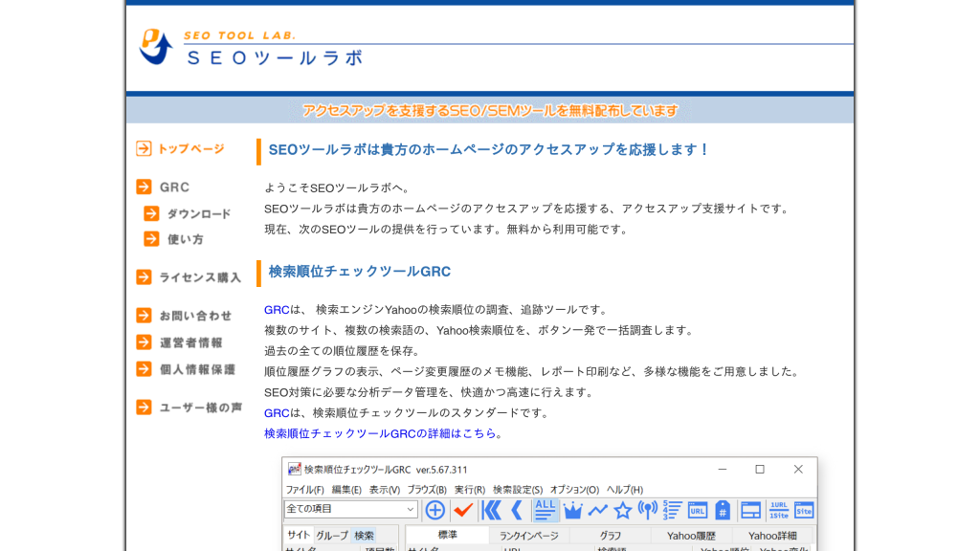Click the orange banner アクセスアップを支援する text
Image resolution: width=980 pixels, height=551 pixels.
point(490,111)
